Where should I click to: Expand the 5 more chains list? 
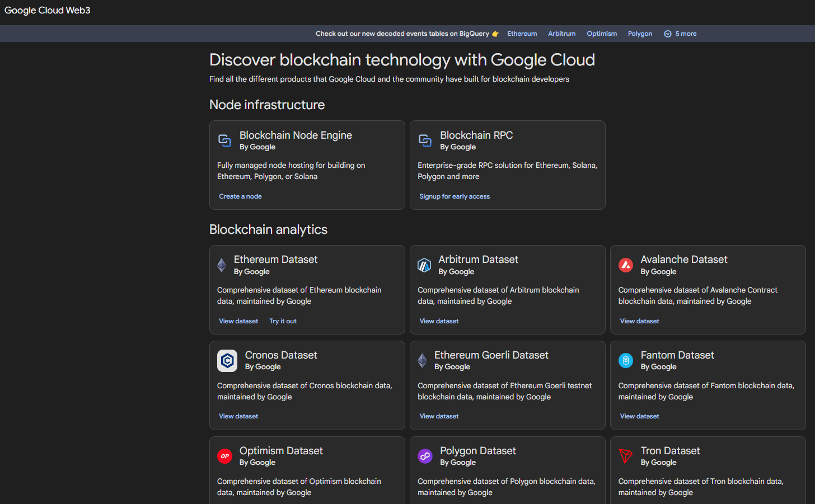680,34
